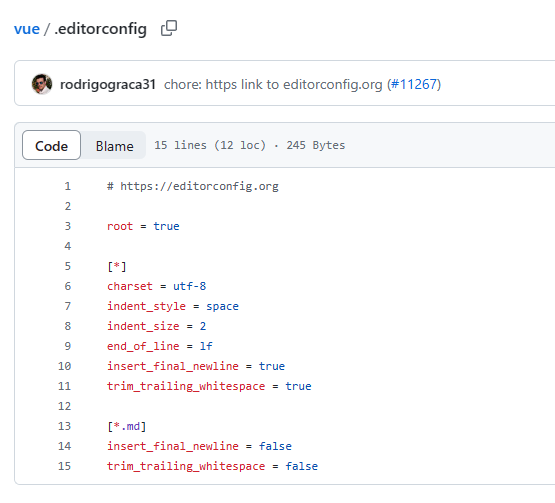Open the commit message about editorconfig.org

click(x=273, y=84)
